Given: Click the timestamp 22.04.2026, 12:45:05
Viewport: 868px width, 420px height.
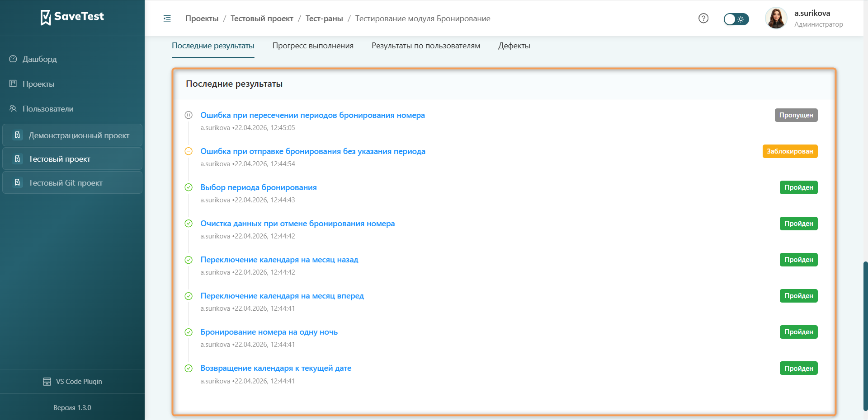Looking at the screenshot, I should tap(264, 128).
